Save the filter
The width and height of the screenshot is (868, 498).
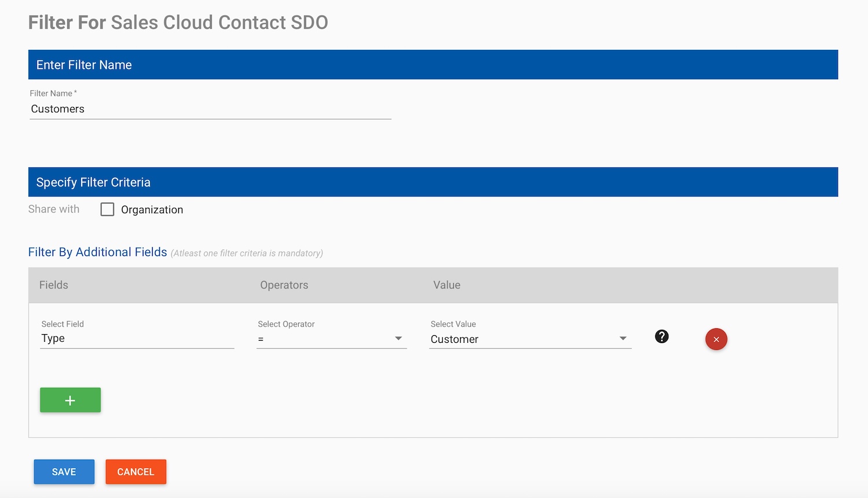pos(64,471)
